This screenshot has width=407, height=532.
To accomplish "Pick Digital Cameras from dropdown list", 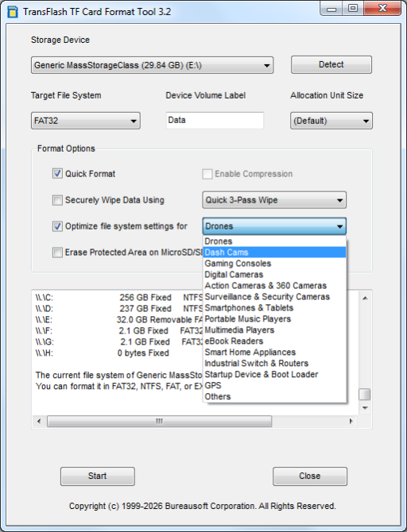I will (274, 275).
